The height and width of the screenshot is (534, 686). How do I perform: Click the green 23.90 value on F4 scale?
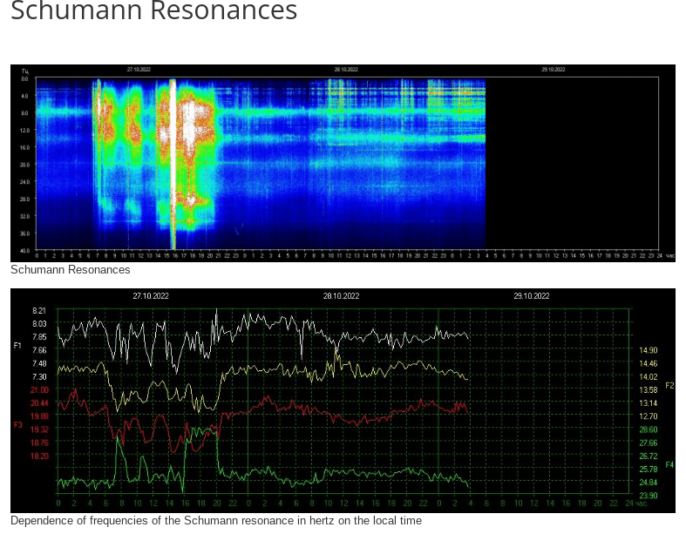point(648,495)
